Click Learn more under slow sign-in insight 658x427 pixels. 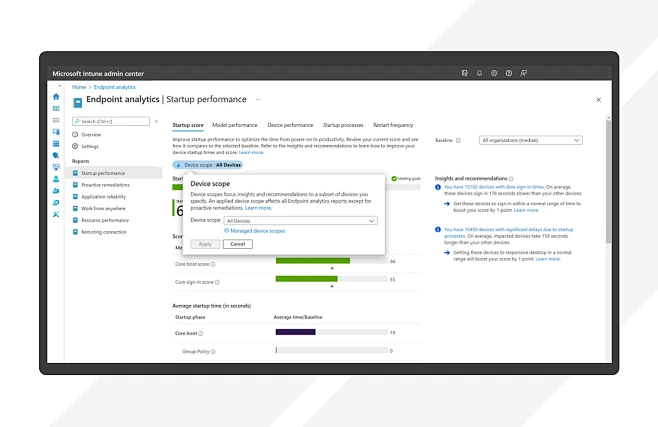tap(526, 210)
